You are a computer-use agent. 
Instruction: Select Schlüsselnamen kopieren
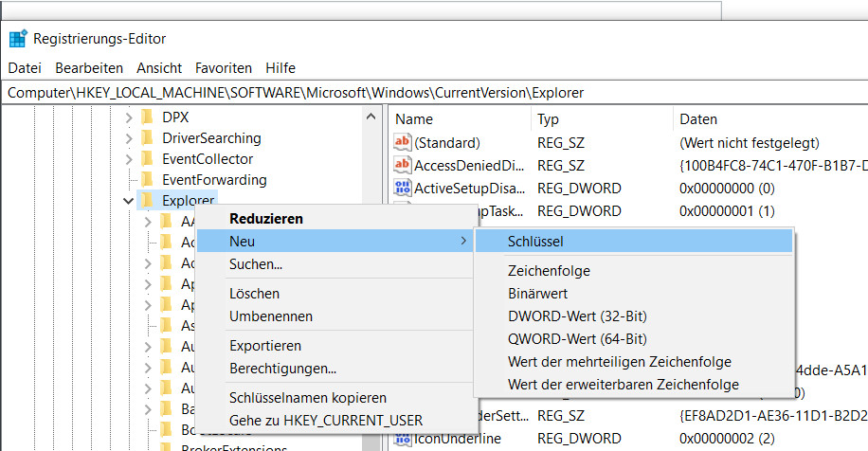coord(335,397)
